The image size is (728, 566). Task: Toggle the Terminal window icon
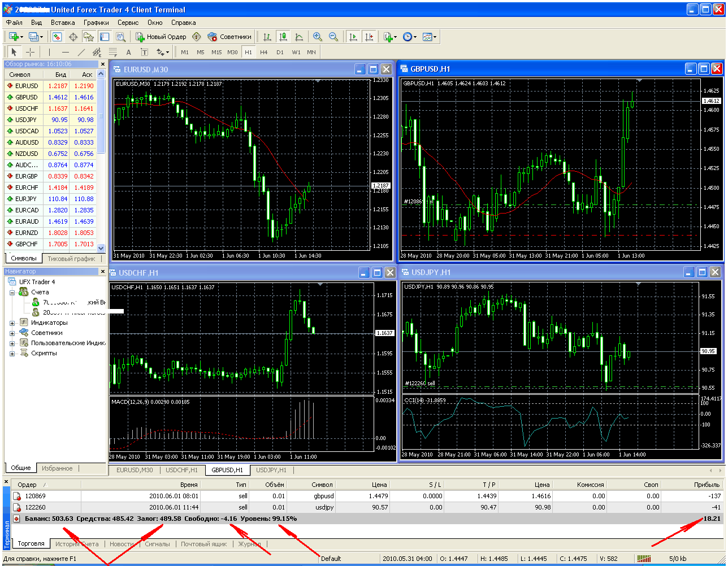pyautogui.click(x=105, y=37)
